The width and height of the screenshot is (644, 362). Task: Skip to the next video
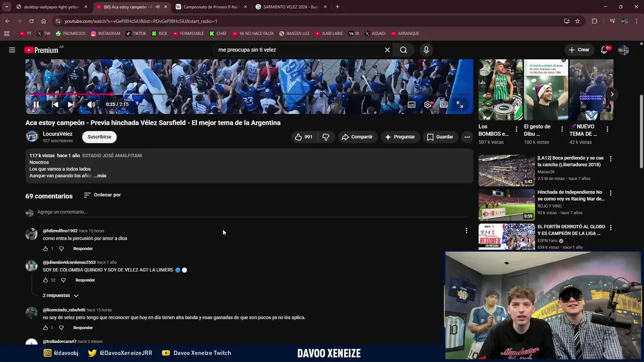71,105
